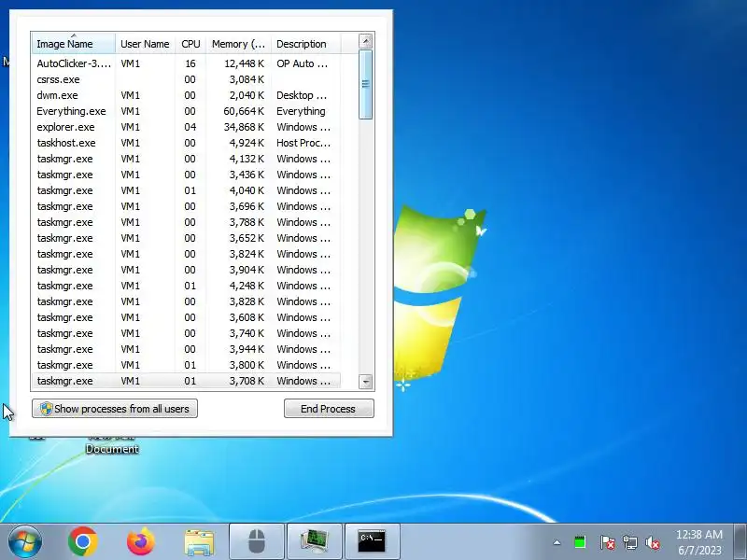Select taskmgr.exe row using 4,040 K
This screenshot has width=747, height=560.
[186, 190]
